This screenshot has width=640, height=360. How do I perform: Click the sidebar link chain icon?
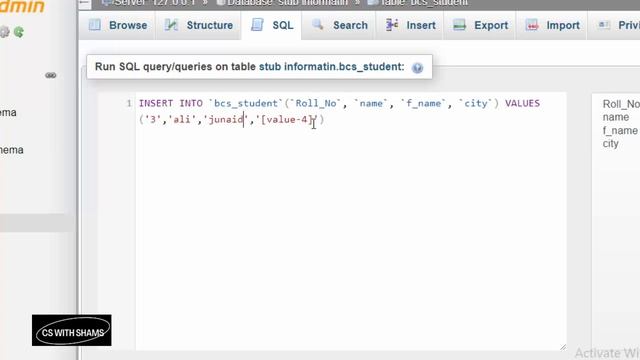[51, 76]
